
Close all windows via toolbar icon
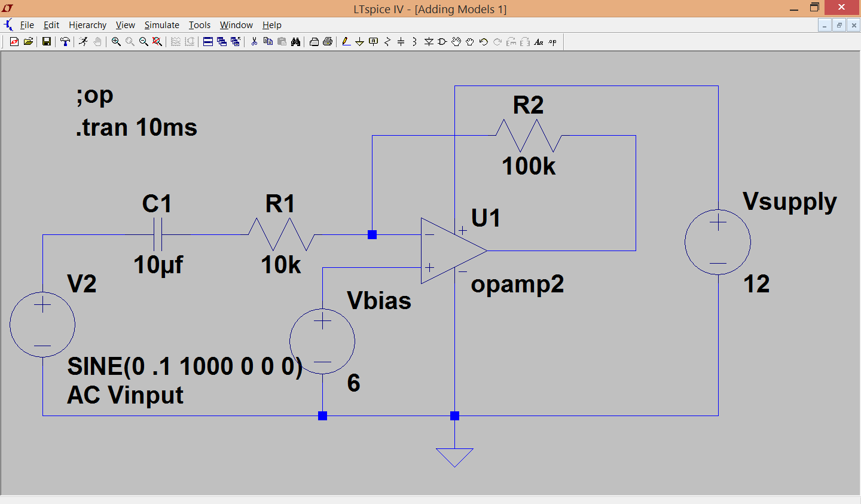pyautogui.click(x=236, y=41)
